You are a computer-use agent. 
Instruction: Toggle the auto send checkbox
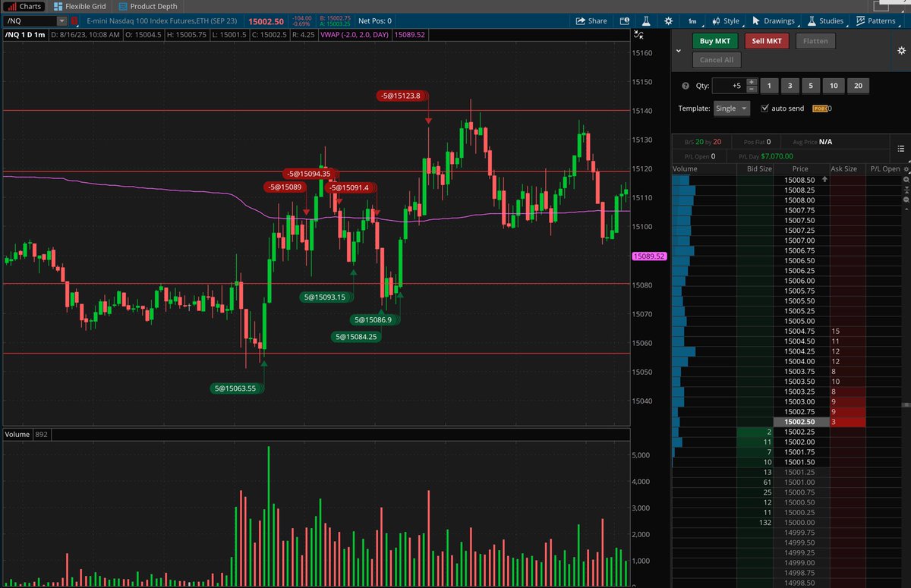coord(764,108)
